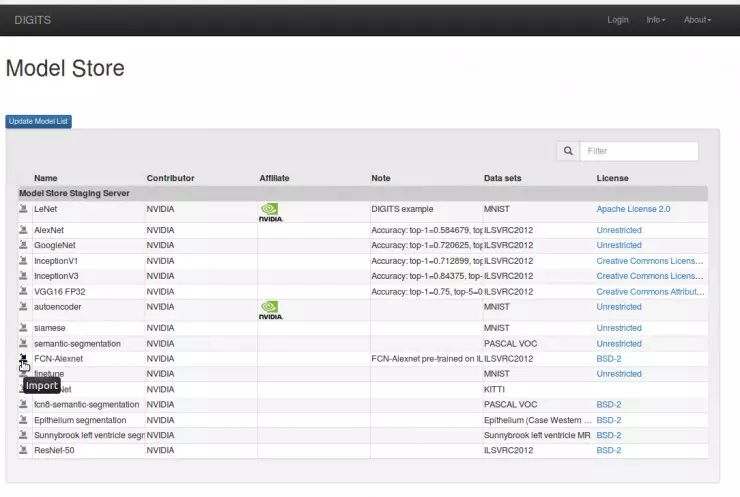Focus the Filter input field
This screenshot has height=497, width=740.
coord(639,151)
